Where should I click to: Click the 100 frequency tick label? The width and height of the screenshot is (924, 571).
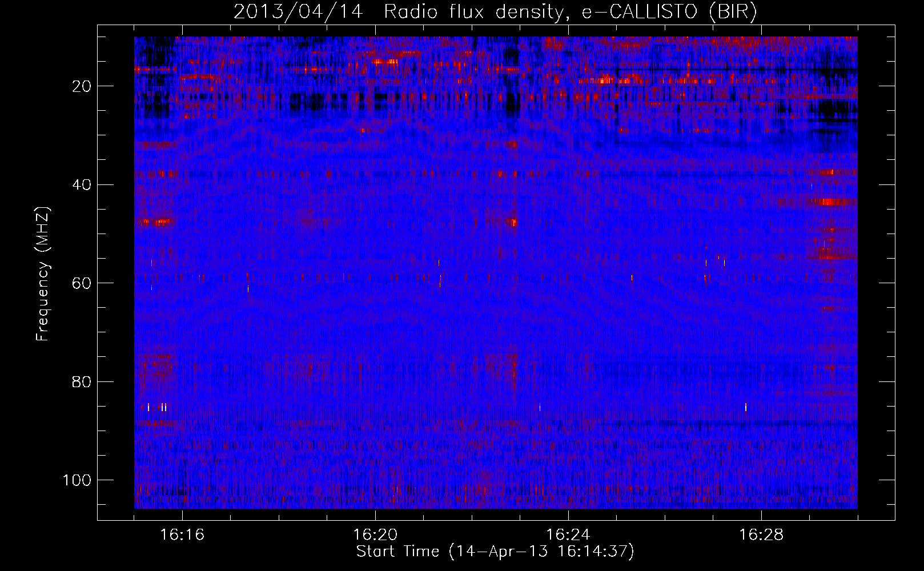(x=77, y=480)
